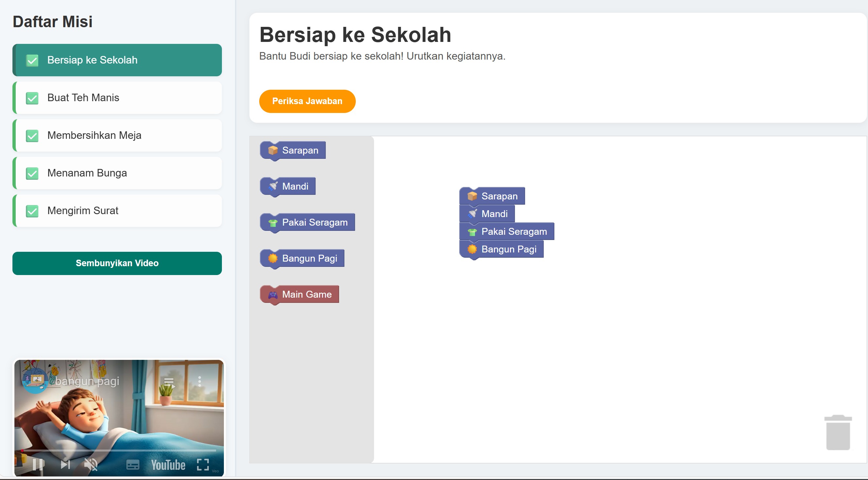The width and height of the screenshot is (868, 480).
Task: Toggle the Menanam Bunga checkbox
Action: click(x=32, y=174)
